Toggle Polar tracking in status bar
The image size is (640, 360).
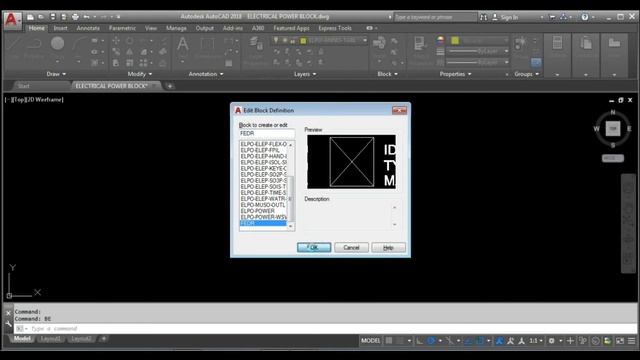point(431,341)
